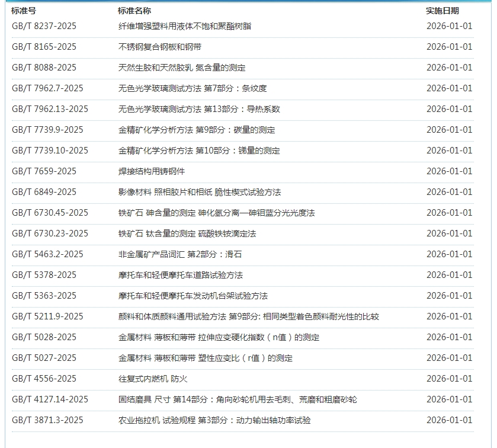Viewport: 497px width, 448px height.
Task: Open 金精矿化学分析方法 第9部分 entry
Action: pos(196,130)
